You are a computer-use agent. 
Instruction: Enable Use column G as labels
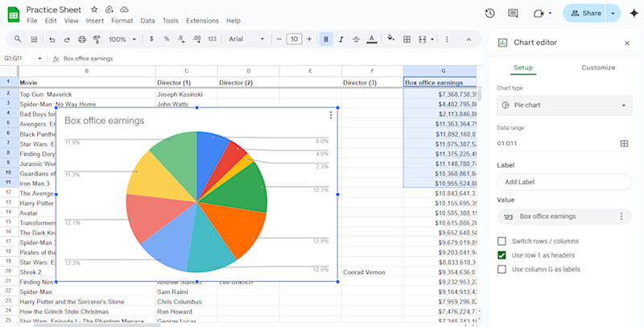click(x=502, y=269)
